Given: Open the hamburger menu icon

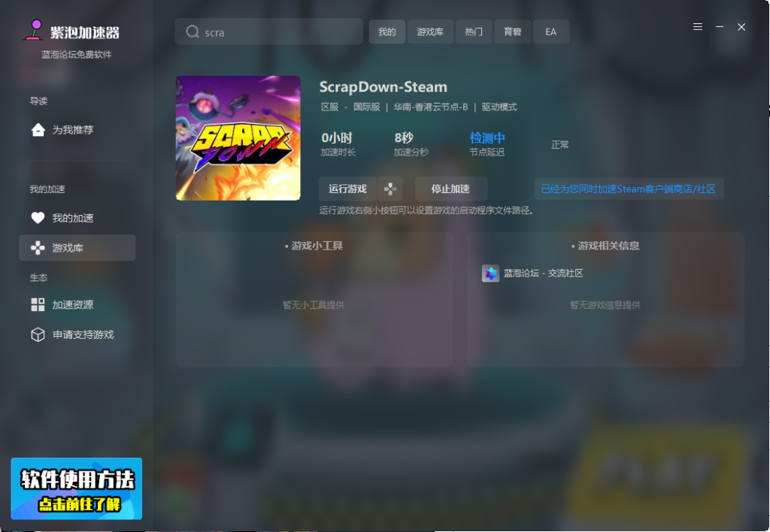Looking at the screenshot, I should (697, 27).
